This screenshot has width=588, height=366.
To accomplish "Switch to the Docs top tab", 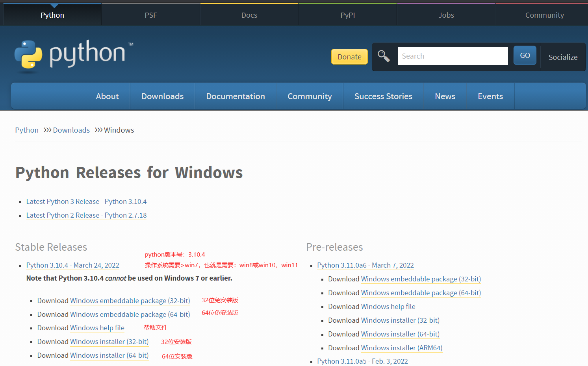I will 249,15.
